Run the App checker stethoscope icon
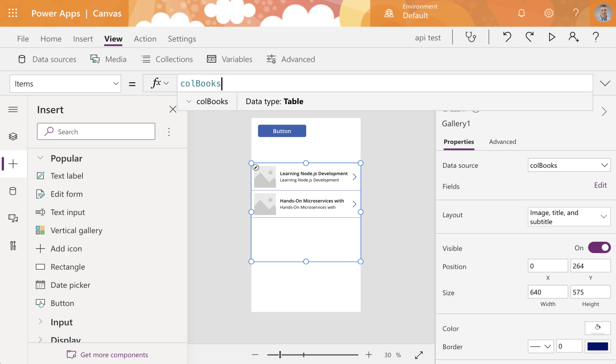 [x=471, y=37]
